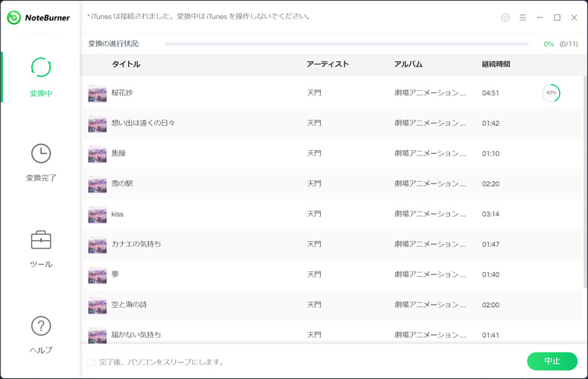Click the album thumbnail for 焦燥
Screen dimensions: 588x379
pos(98,154)
